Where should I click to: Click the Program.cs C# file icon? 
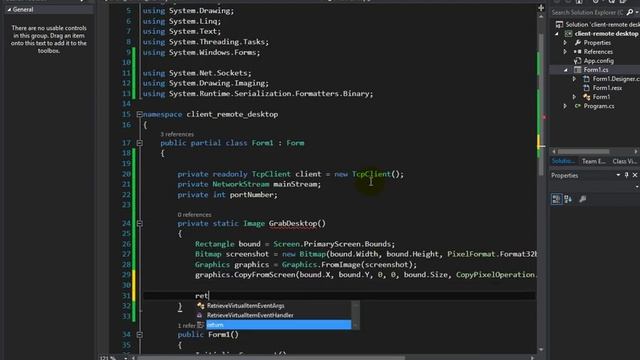[x=578, y=106]
